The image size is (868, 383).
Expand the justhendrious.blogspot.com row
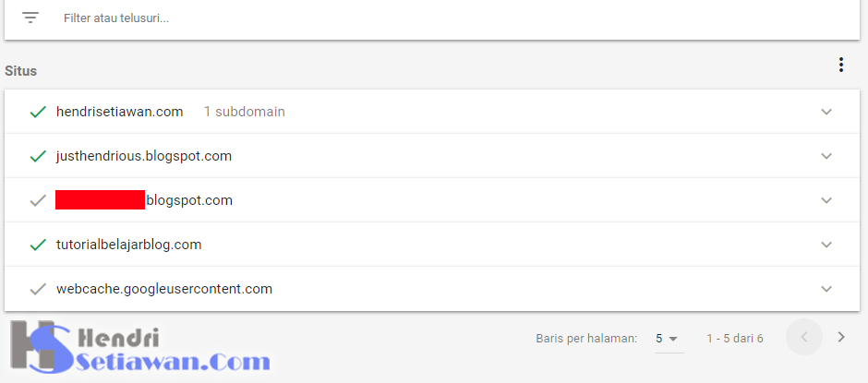[x=826, y=156]
